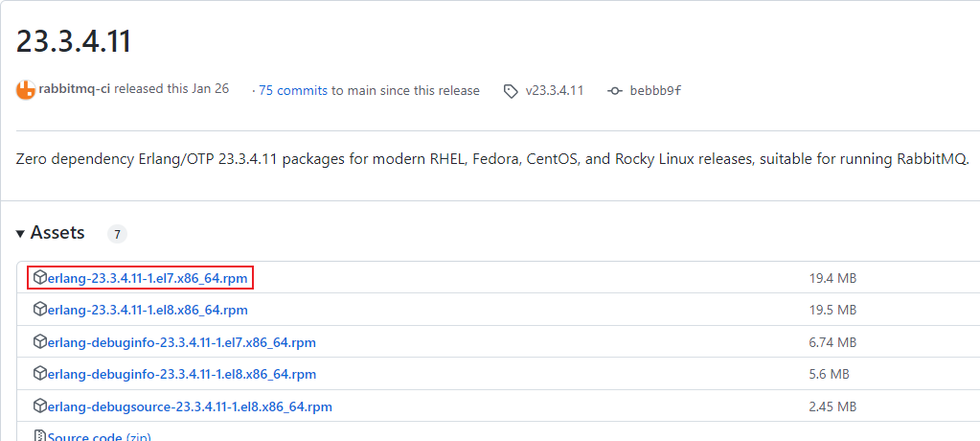
Task: Download erlang-debugsource-23.3.4.11-1.el8.x86_64.rpm
Action: [190, 407]
